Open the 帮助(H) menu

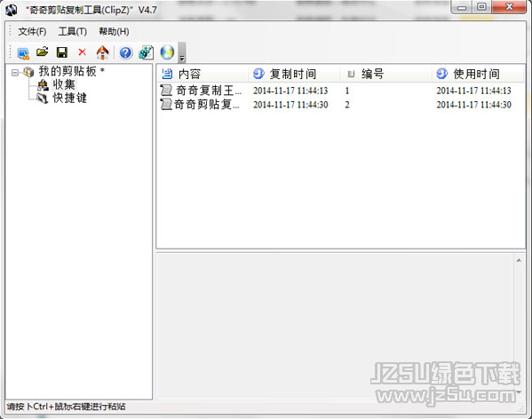[114, 32]
